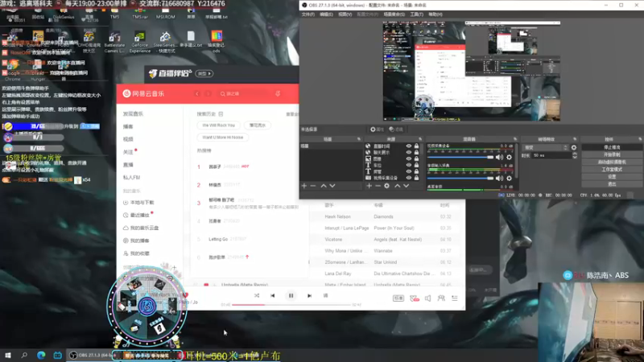Viewport: 644px width, 362px height.
Task: Click 停止推流 in OBS controls
Action: pos(612,147)
